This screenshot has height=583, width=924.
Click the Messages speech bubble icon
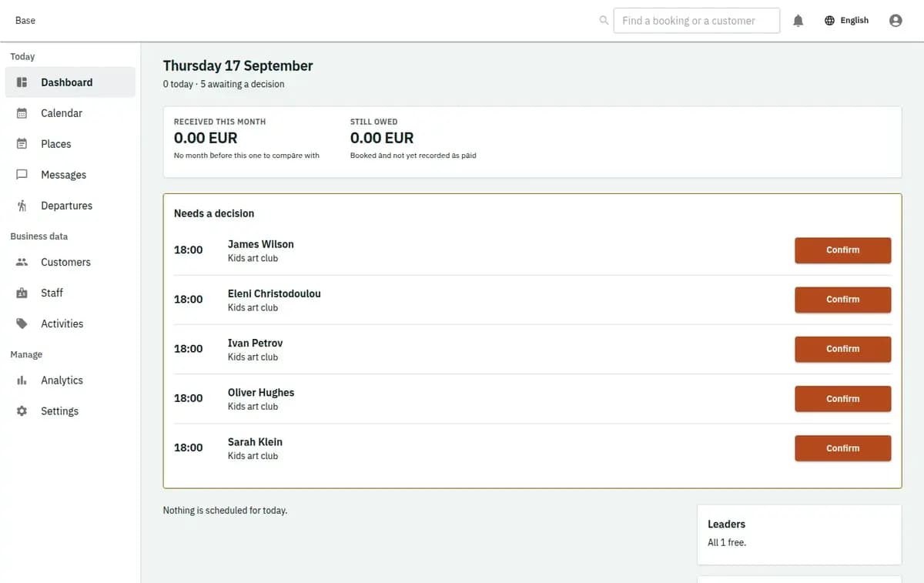[x=22, y=175]
